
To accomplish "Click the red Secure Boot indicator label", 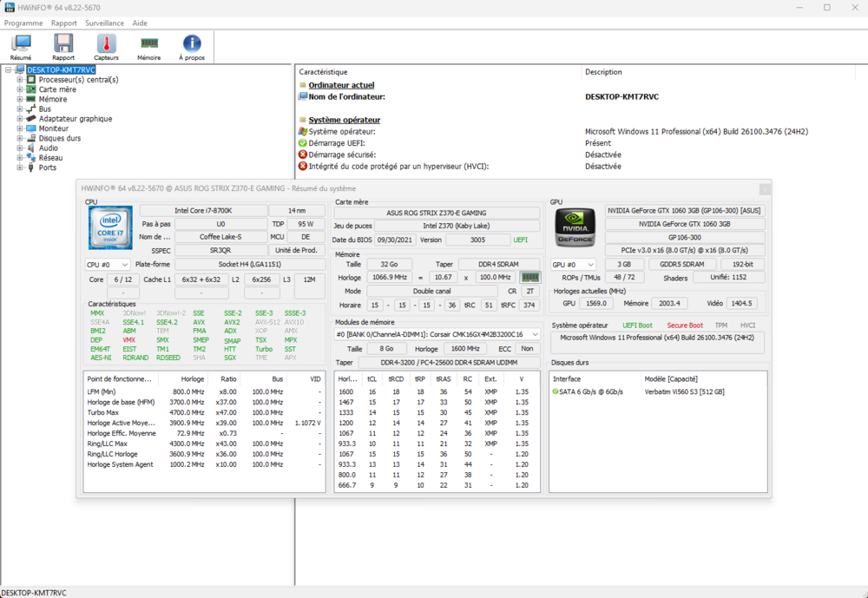I will pos(685,325).
